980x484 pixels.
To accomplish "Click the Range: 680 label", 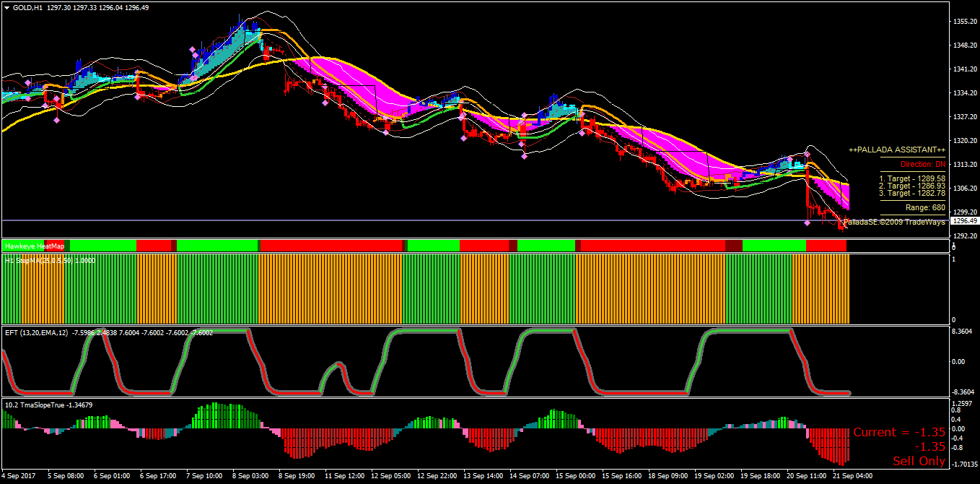I will coord(925,207).
